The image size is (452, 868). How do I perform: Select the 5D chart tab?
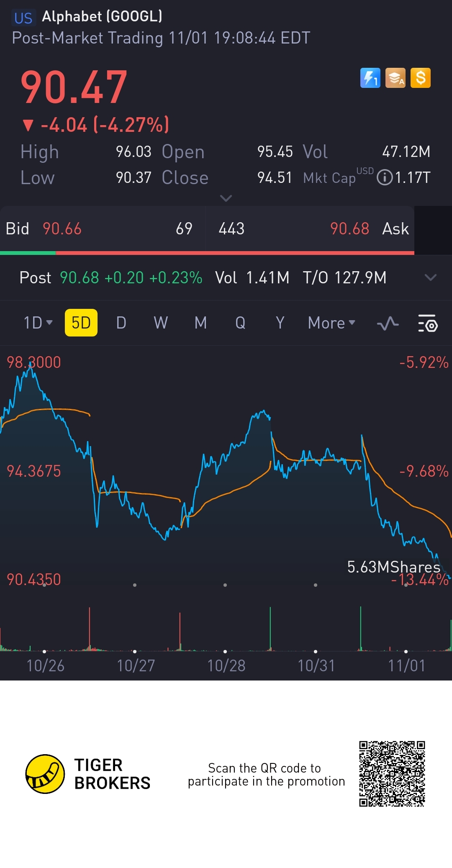(81, 323)
